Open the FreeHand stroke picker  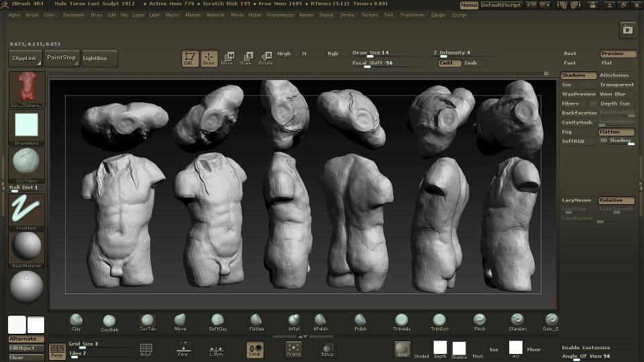(27, 212)
